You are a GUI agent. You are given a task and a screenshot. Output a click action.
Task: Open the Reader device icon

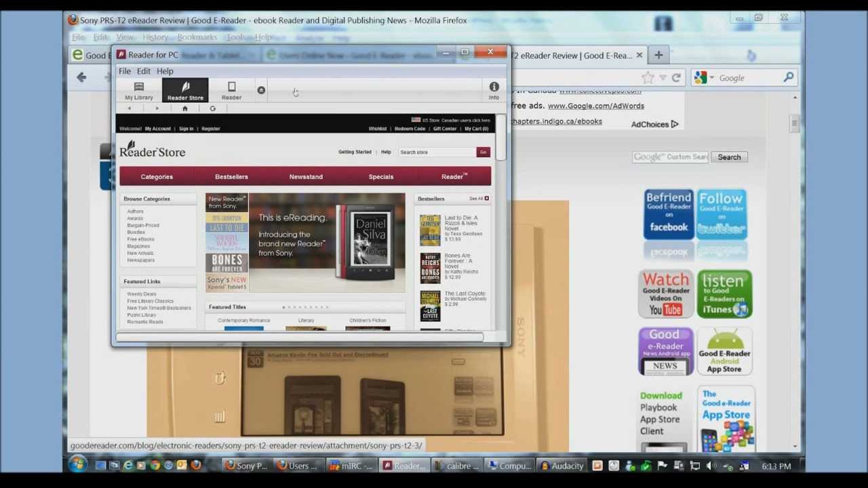click(231, 91)
